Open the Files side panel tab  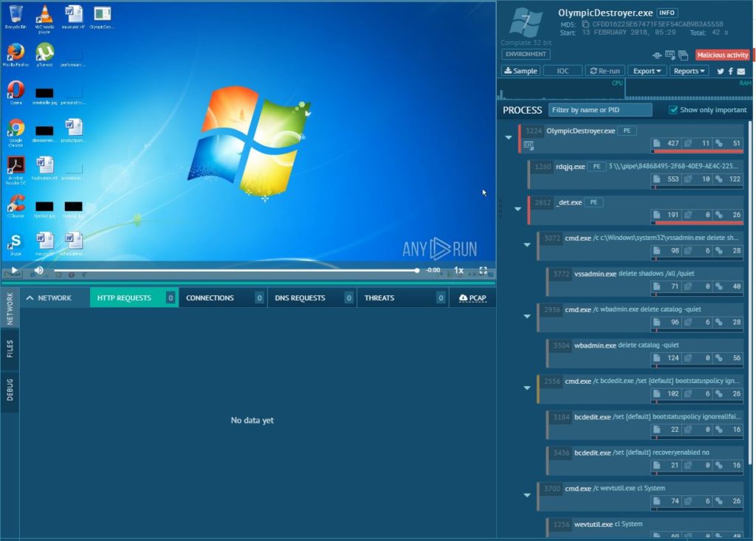coord(10,348)
